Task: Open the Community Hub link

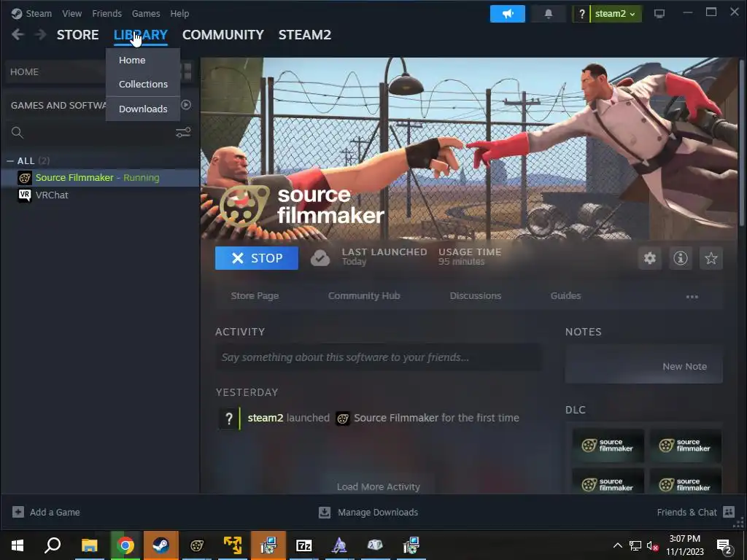Action: [364, 296]
